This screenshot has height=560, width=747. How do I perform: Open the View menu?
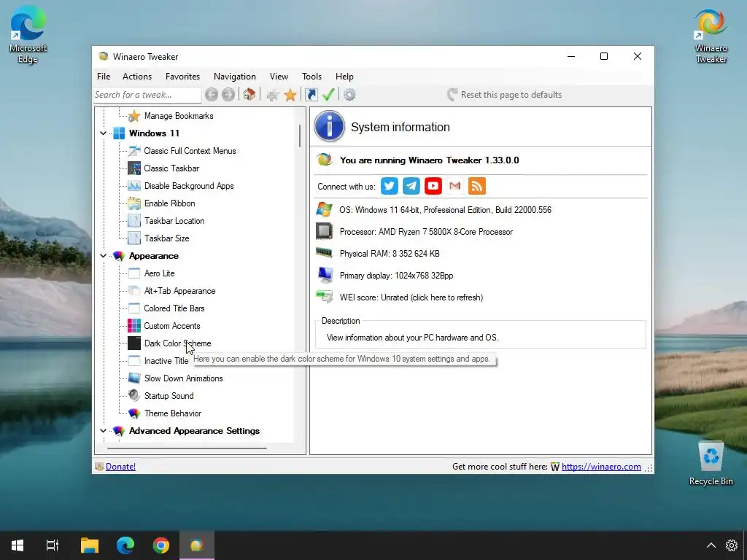pos(279,76)
